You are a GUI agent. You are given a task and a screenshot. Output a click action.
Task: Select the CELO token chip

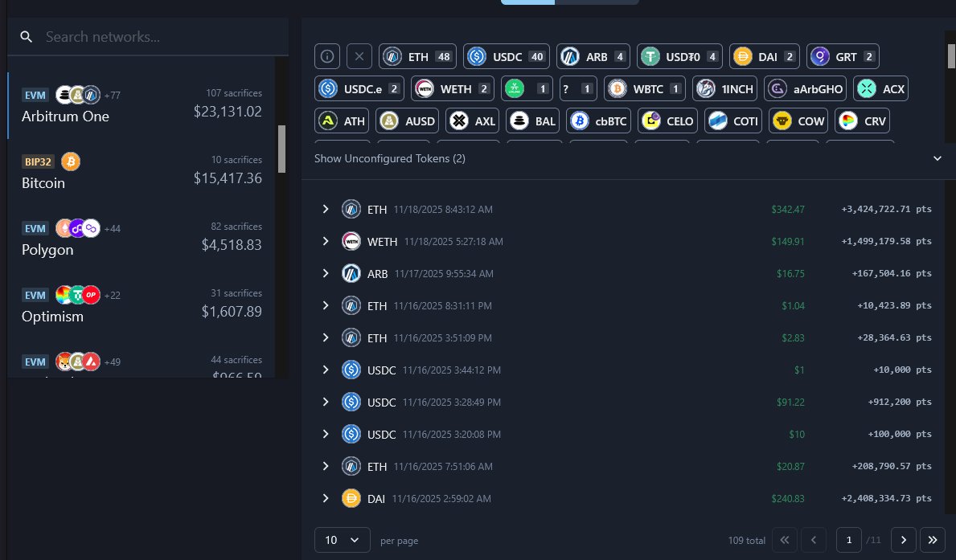(667, 121)
